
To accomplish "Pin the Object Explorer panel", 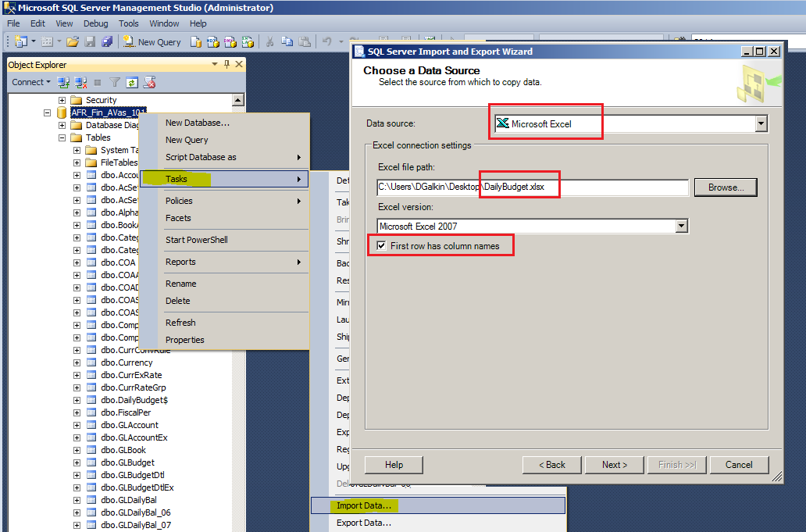I will tap(226, 64).
